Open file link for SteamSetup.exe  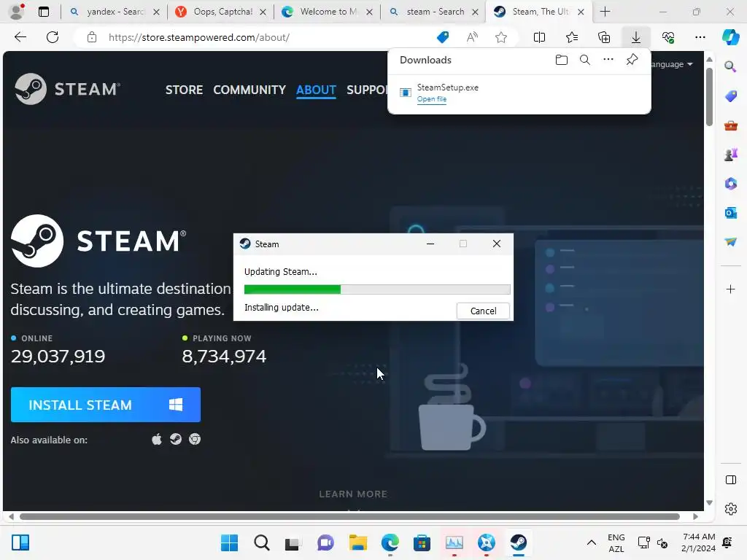[432, 99]
